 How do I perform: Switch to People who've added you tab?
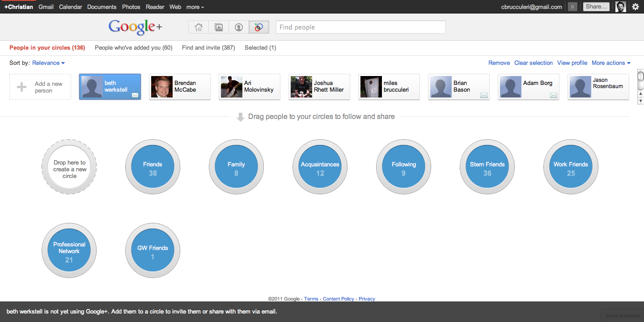tap(133, 48)
